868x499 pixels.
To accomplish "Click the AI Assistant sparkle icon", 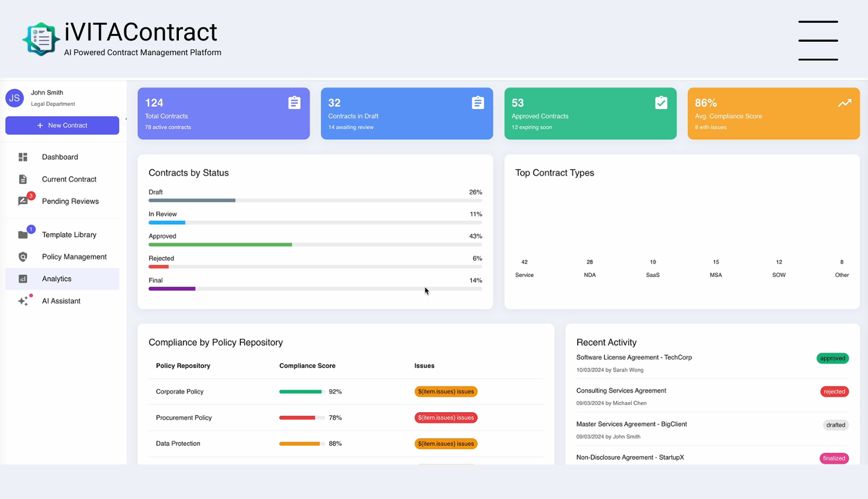I will click(23, 301).
